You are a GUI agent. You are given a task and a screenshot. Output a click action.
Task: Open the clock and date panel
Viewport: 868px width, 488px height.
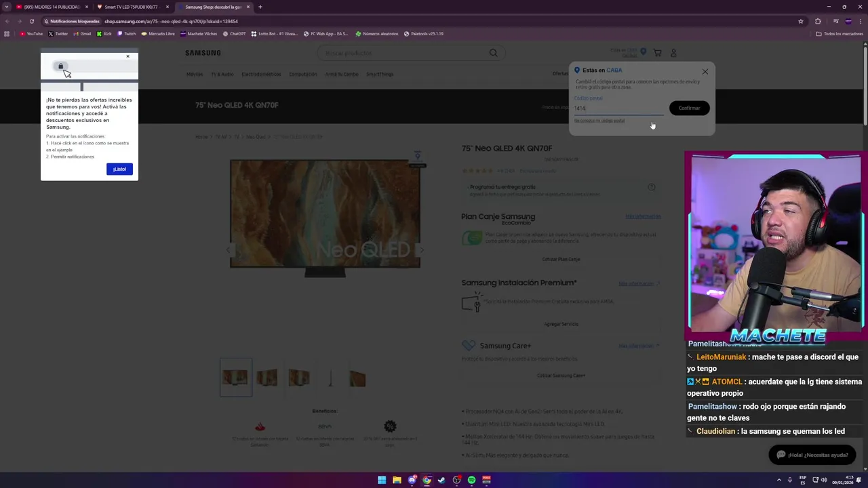(842, 480)
